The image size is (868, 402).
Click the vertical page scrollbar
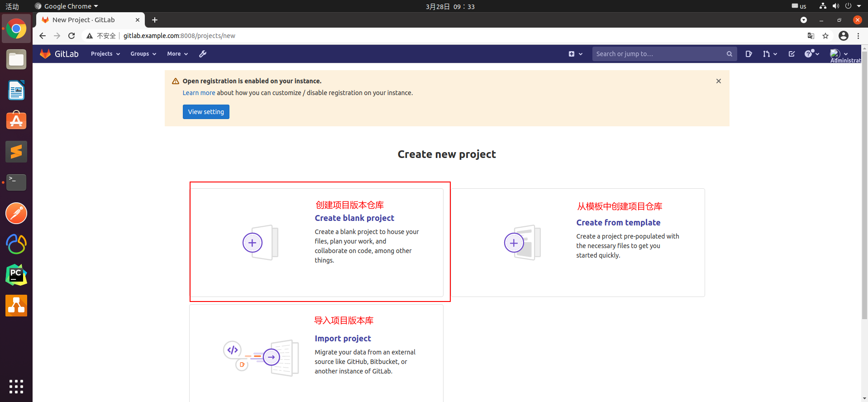[x=864, y=186]
